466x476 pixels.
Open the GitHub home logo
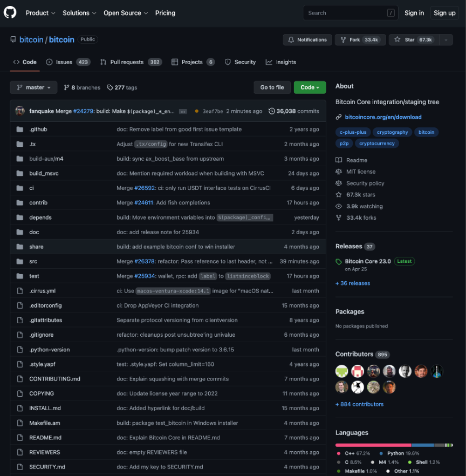pyautogui.click(x=10, y=13)
